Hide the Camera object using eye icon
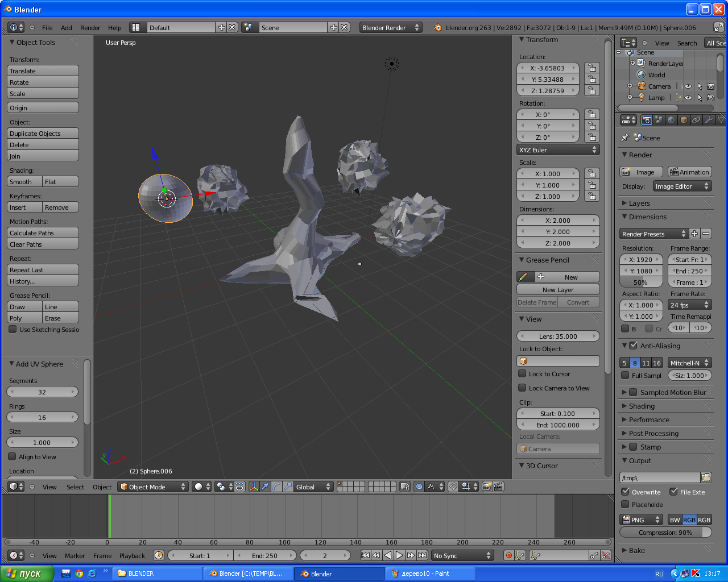 [x=688, y=86]
